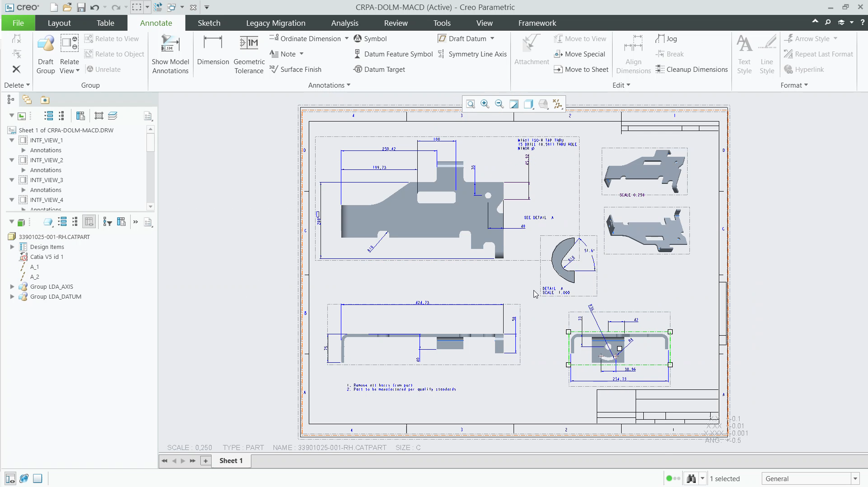This screenshot has width=868, height=487.
Task: Open Cleanup Dimensions tool
Action: pos(692,69)
